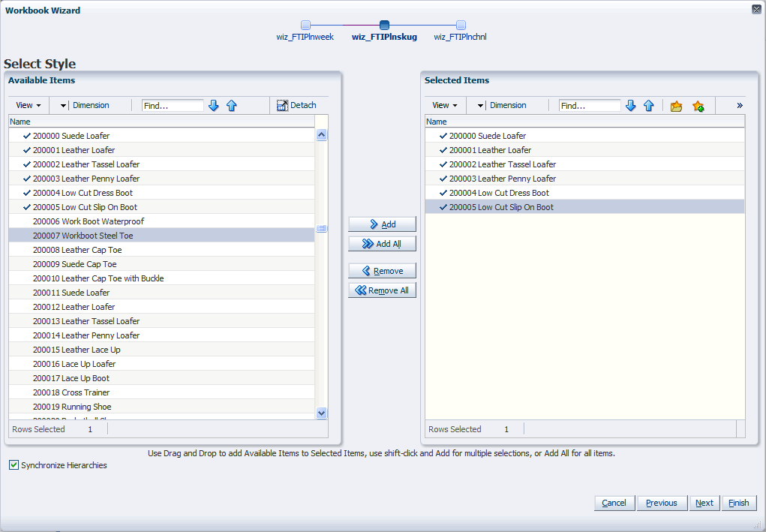
Task: Click Find next arrow in Available Items
Action: [x=214, y=106]
